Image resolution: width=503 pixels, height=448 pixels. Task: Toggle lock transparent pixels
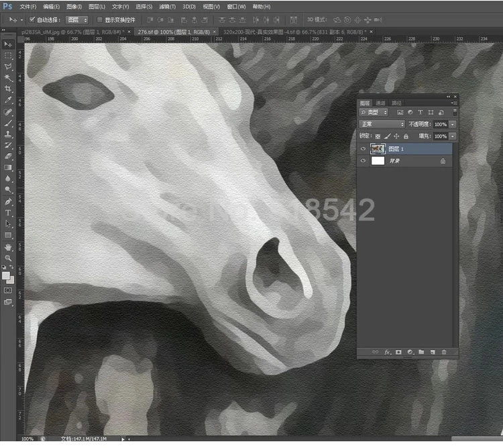tap(378, 136)
